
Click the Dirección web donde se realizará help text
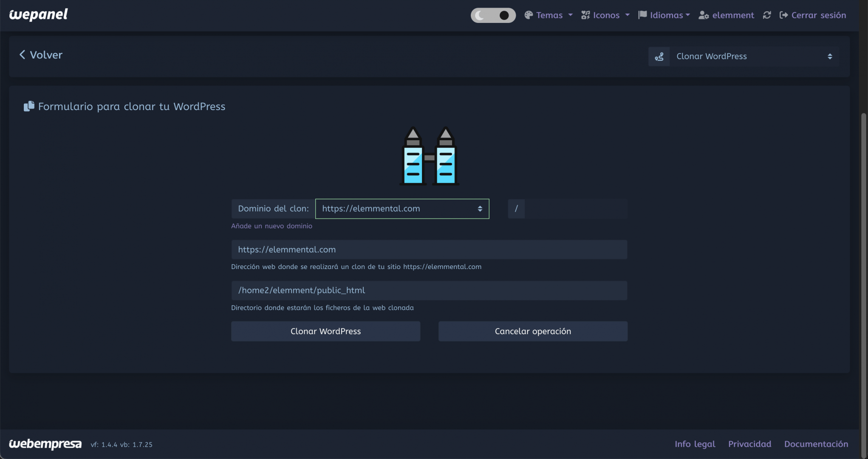356,267
